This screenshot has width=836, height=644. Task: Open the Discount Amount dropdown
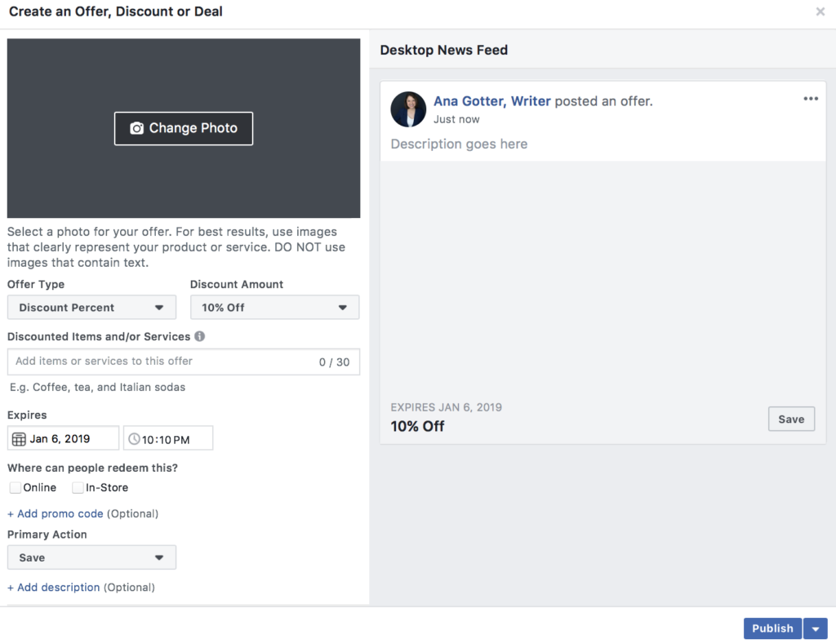pos(274,307)
